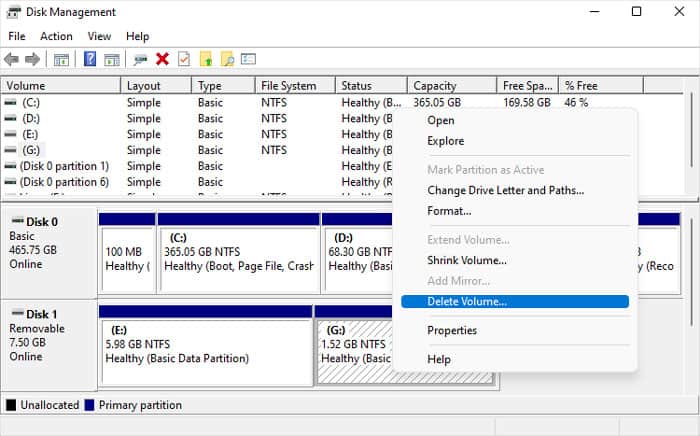Open the blue question mark Help icon
The height and width of the screenshot is (436, 700).
coord(90,59)
